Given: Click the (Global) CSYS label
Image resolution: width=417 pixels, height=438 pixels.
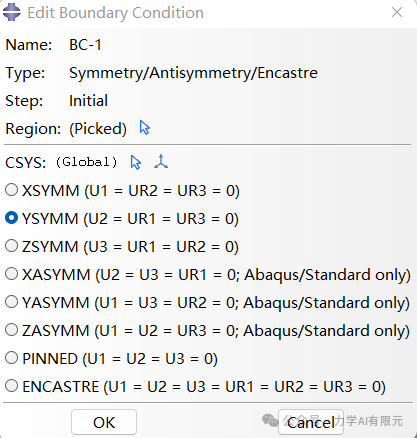Looking at the screenshot, I should 87,162.
